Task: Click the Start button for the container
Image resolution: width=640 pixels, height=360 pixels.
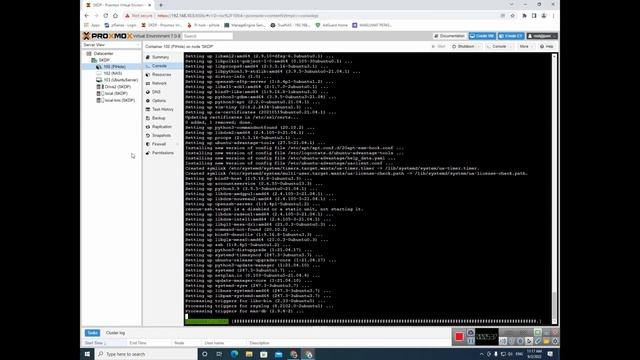Action: click(x=439, y=47)
